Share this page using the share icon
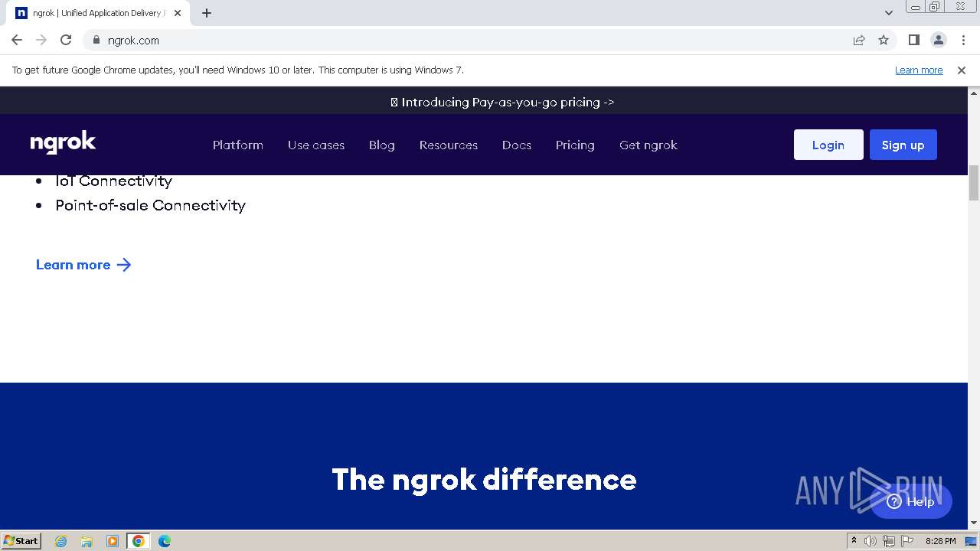Image resolution: width=980 pixels, height=551 pixels. coord(859,40)
